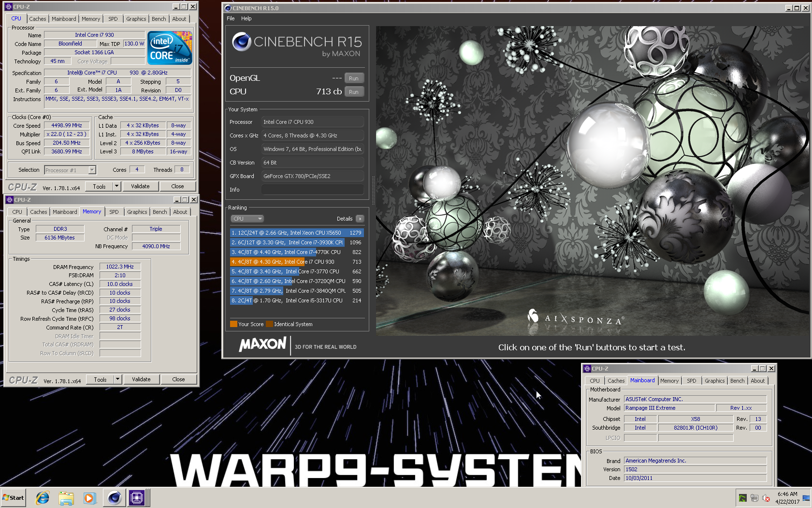This screenshot has height=508, width=812.
Task: Click BIOS date field 10/03/2011
Action: pyautogui.click(x=696, y=478)
